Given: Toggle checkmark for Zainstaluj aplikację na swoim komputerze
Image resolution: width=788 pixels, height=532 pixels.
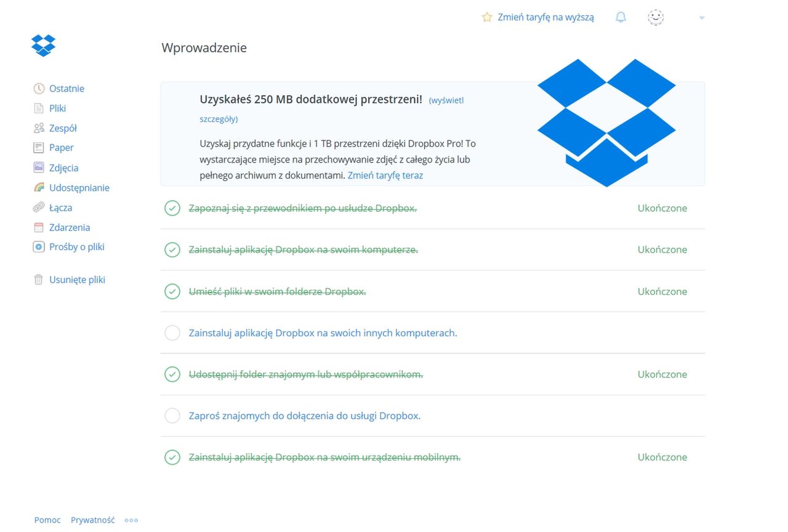Looking at the screenshot, I should [x=172, y=250].
